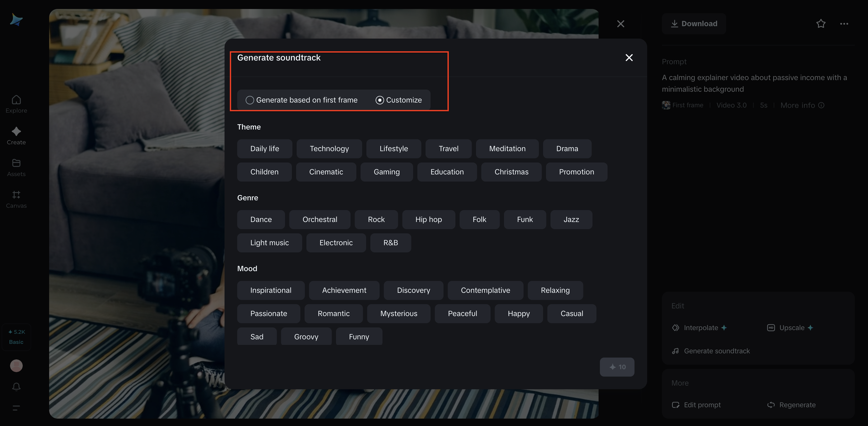
Task: Open the Assets folder icon
Action: (x=16, y=163)
